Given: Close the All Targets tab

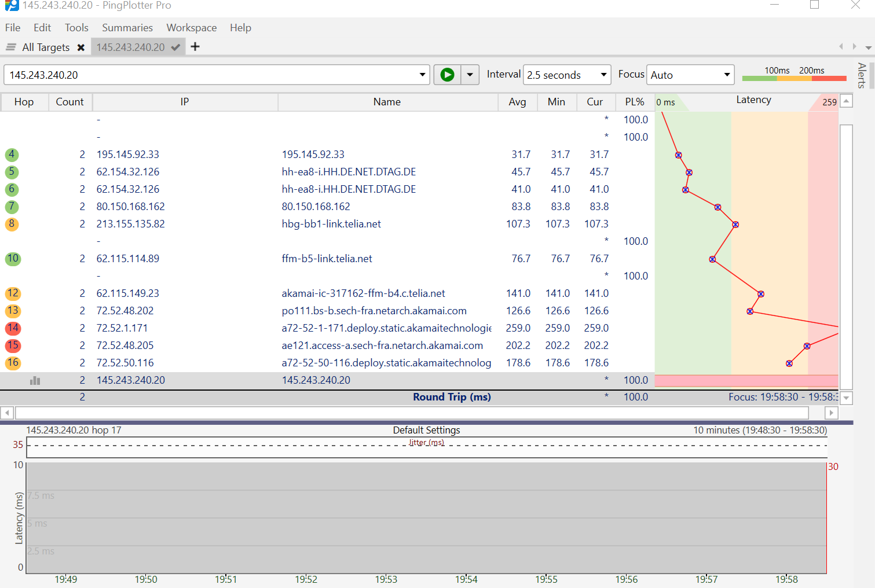Looking at the screenshot, I should (x=81, y=47).
